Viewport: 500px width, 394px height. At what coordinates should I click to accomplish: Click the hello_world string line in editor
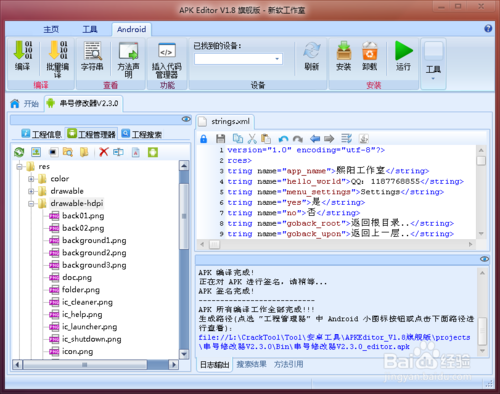tap(345, 182)
